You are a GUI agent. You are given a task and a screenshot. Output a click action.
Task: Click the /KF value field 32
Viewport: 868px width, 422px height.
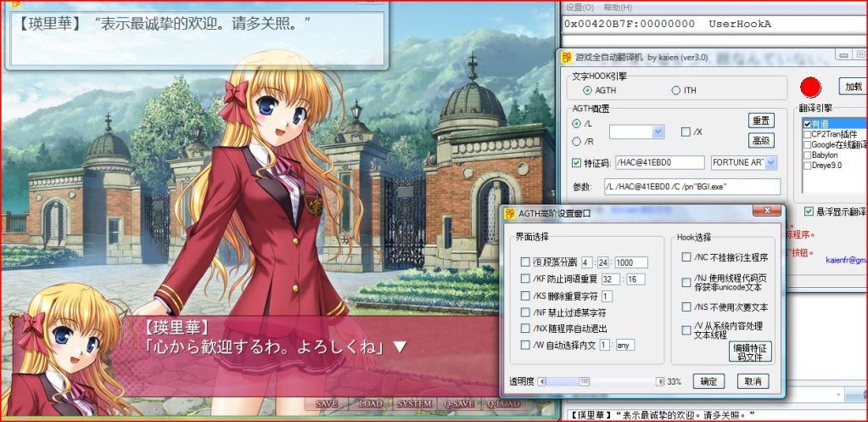[610, 279]
